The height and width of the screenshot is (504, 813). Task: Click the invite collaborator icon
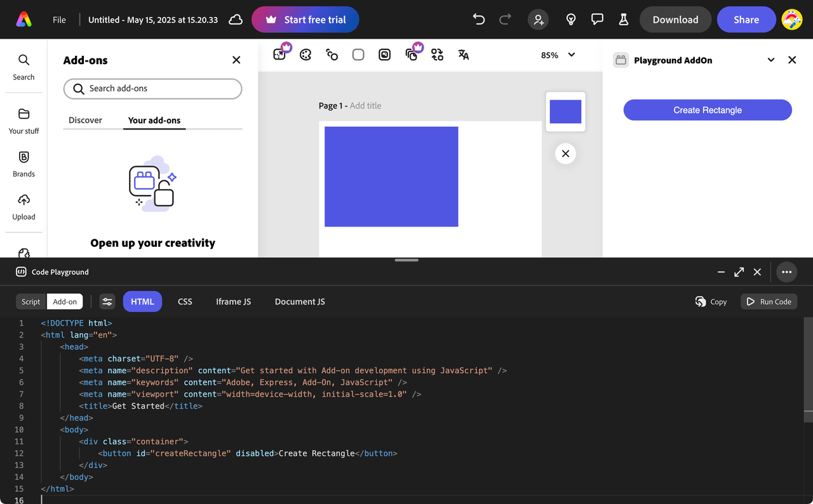pos(539,20)
